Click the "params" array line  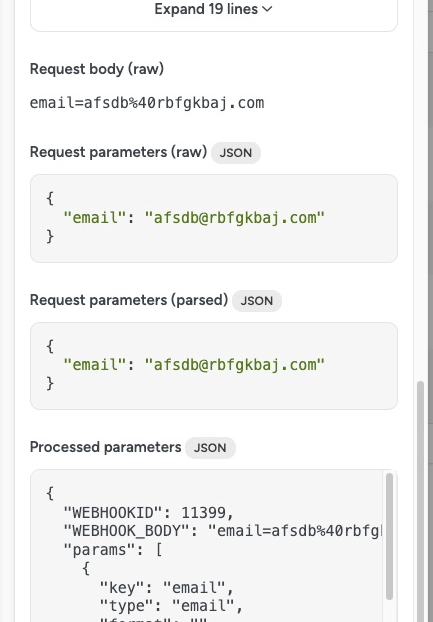[113, 550]
